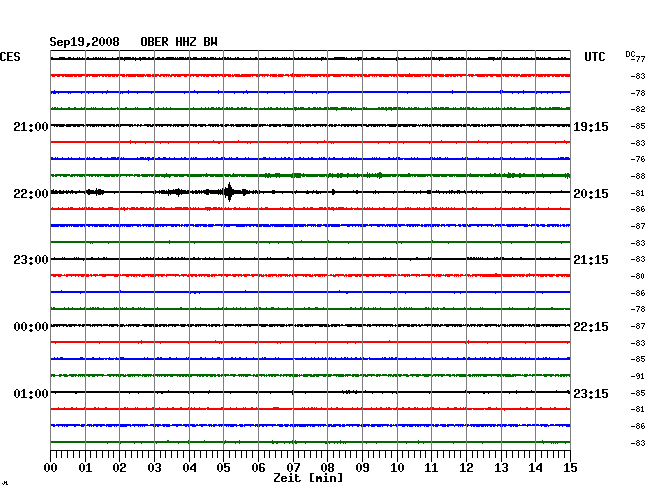Click minute axis tick label 01
The image size is (650, 494).
(x=85, y=467)
